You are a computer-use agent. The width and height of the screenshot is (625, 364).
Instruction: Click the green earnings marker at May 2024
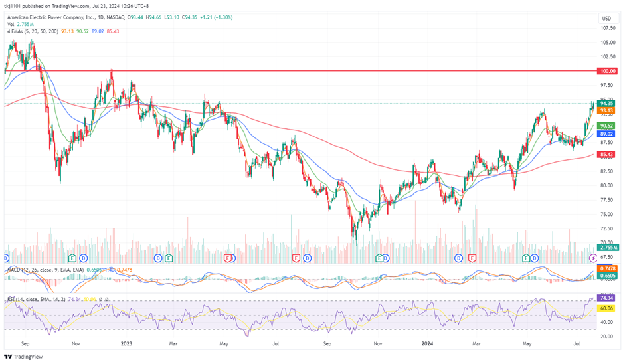coord(526,258)
